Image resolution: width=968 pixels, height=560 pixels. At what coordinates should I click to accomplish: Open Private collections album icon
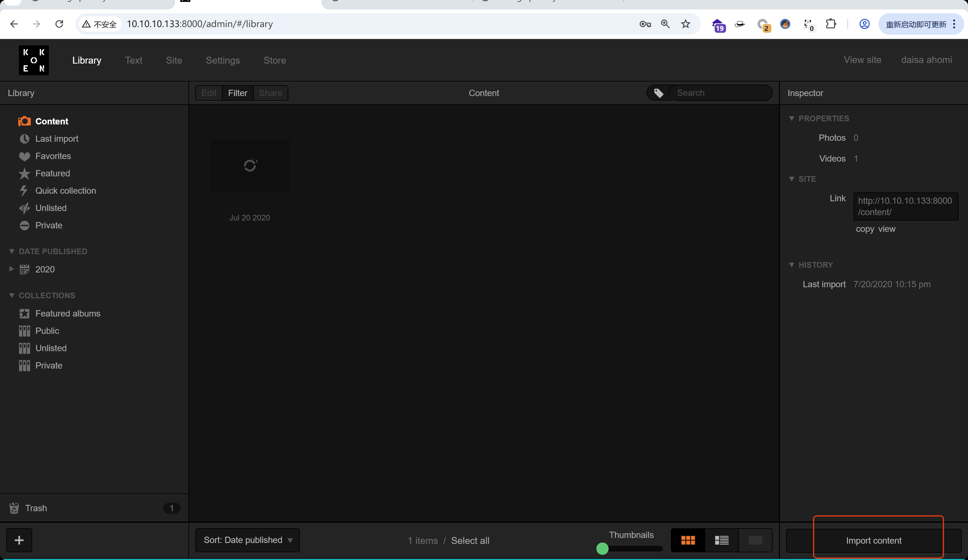click(24, 365)
